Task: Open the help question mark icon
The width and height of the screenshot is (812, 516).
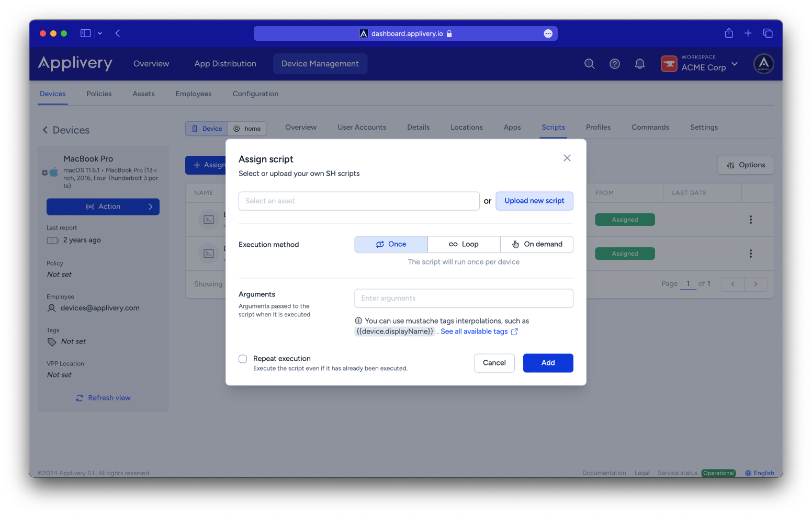Action: (615, 64)
